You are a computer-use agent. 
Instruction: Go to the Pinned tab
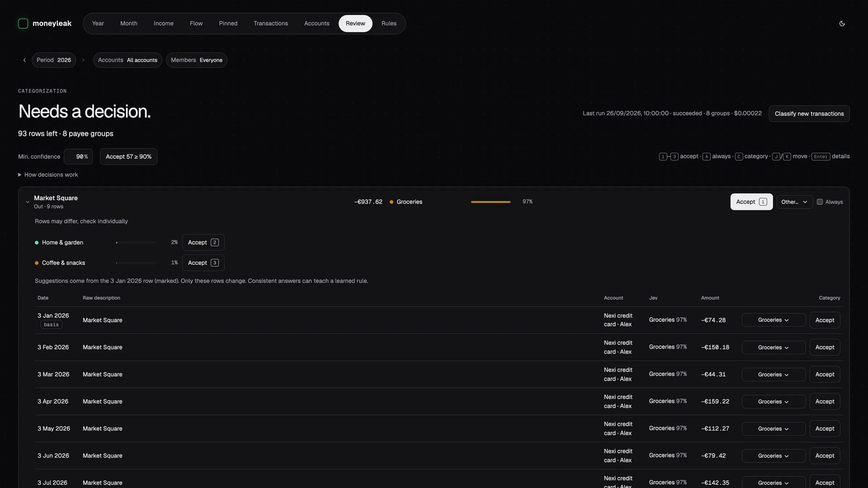(x=228, y=23)
